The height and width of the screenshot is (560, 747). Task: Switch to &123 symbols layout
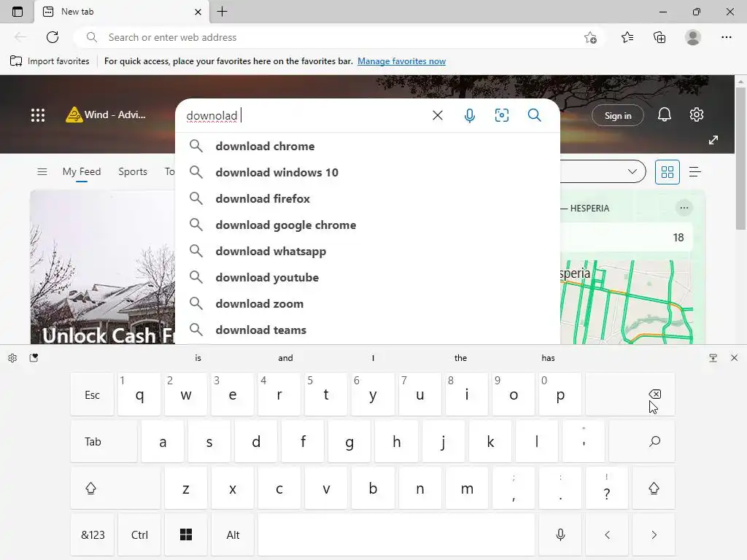pyautogui.click(x=93, y=534)
